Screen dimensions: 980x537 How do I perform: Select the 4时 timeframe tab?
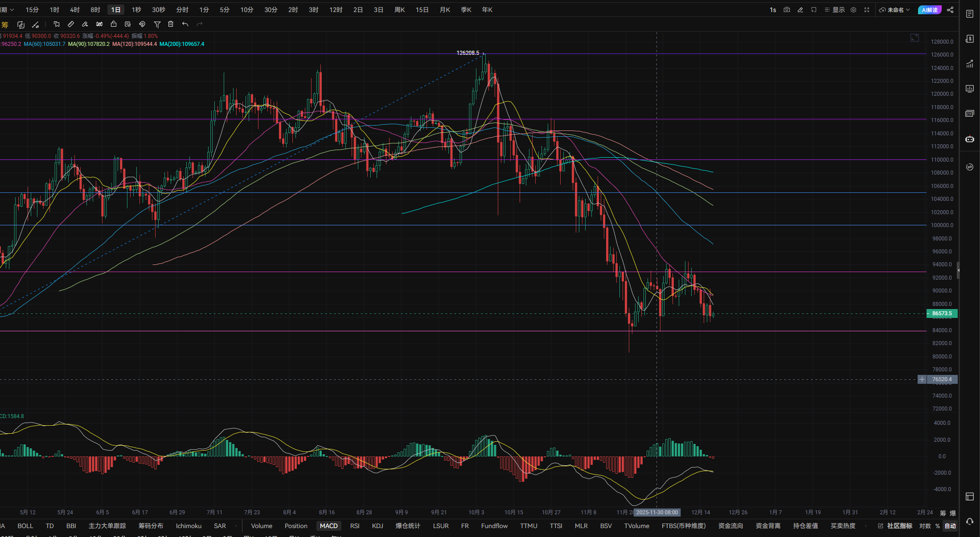pos(75,10)
